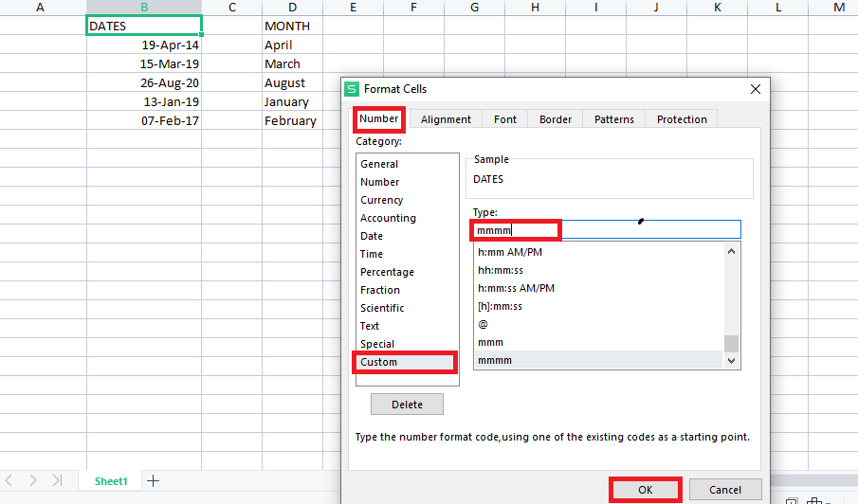Click cell containing 07-Feb-17
858x504 pixels.
click(x=144, y=121)
